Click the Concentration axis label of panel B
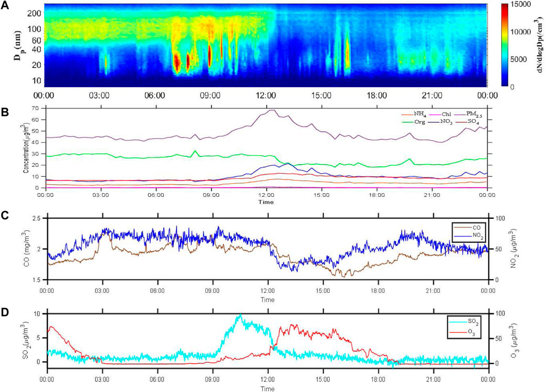545x392 pixels. 26,148
